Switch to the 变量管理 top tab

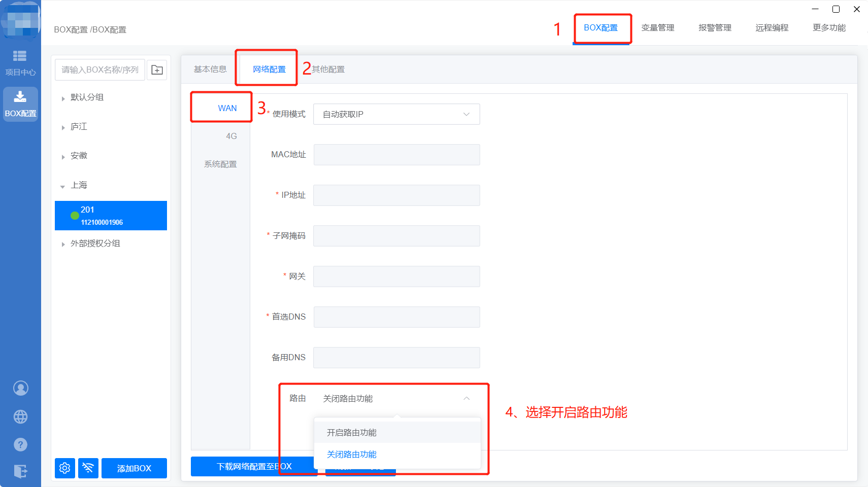coord(657,28)
